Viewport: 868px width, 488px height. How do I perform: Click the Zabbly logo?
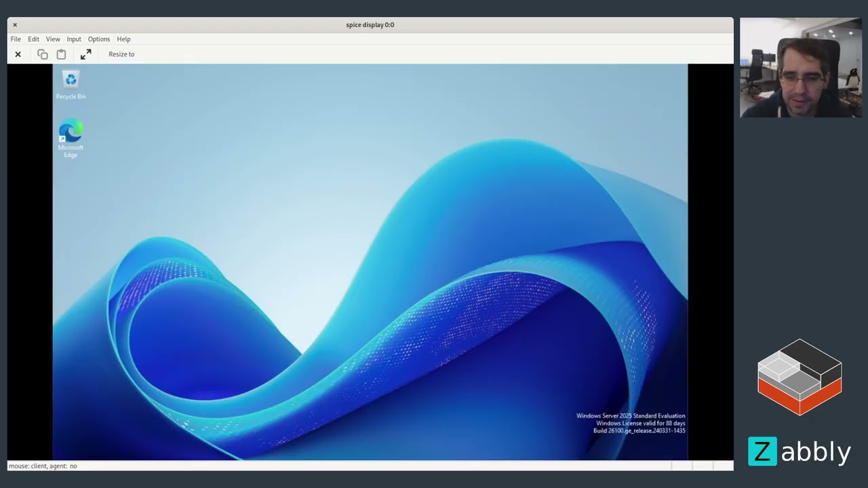(x=800, y=451)
